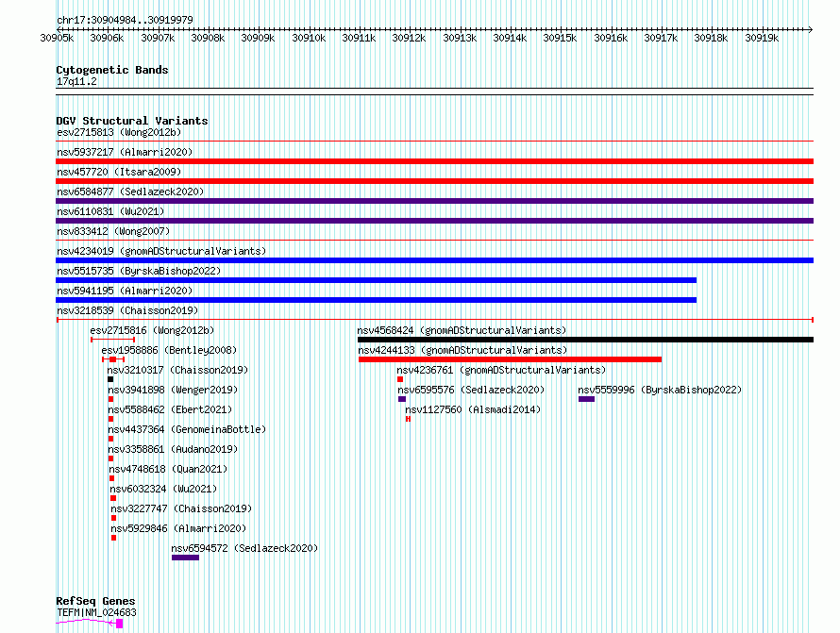Select the red marker of nsv5588462 (Ebert2021)
840x633 pixels.
(110, 419)
